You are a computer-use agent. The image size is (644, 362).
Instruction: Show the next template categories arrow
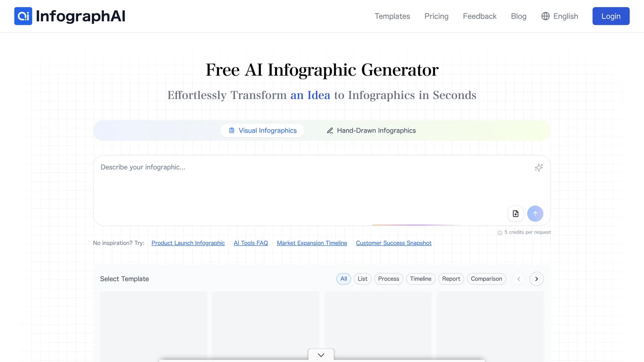point(537,279)
